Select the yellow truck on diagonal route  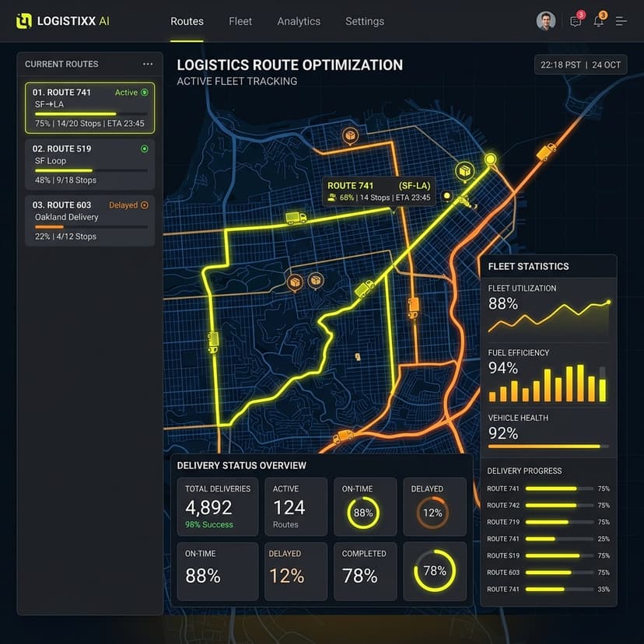click(364, 289)
